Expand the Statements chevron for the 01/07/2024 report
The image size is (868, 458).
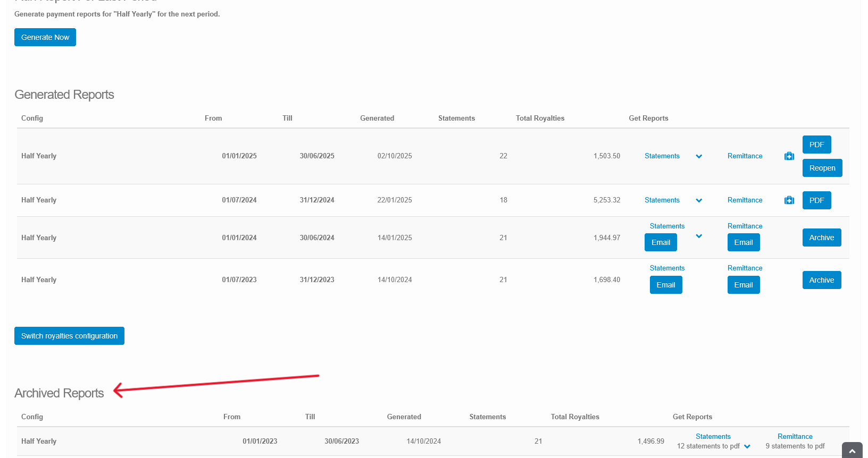click(699, 200)
